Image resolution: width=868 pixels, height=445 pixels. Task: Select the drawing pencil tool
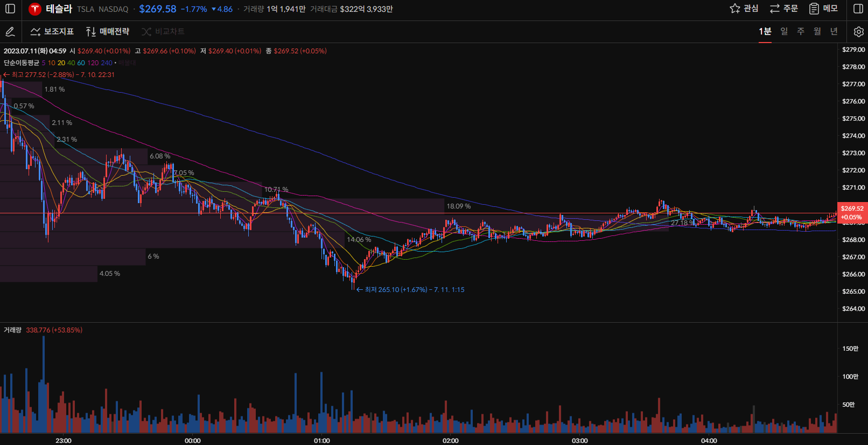[10, 32]
